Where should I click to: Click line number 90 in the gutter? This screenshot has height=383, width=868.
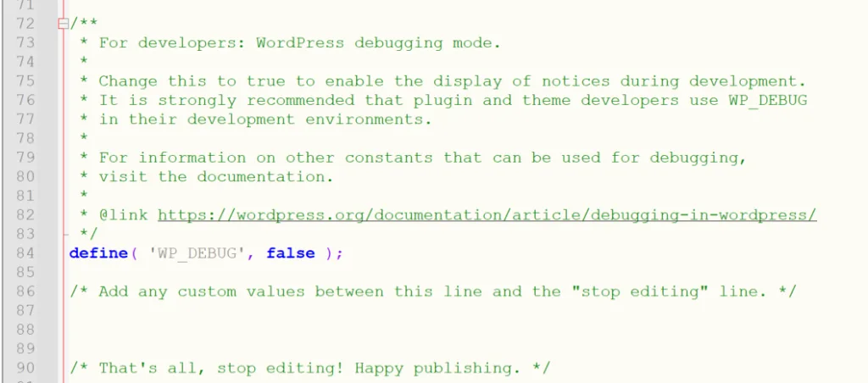(25, 368)
